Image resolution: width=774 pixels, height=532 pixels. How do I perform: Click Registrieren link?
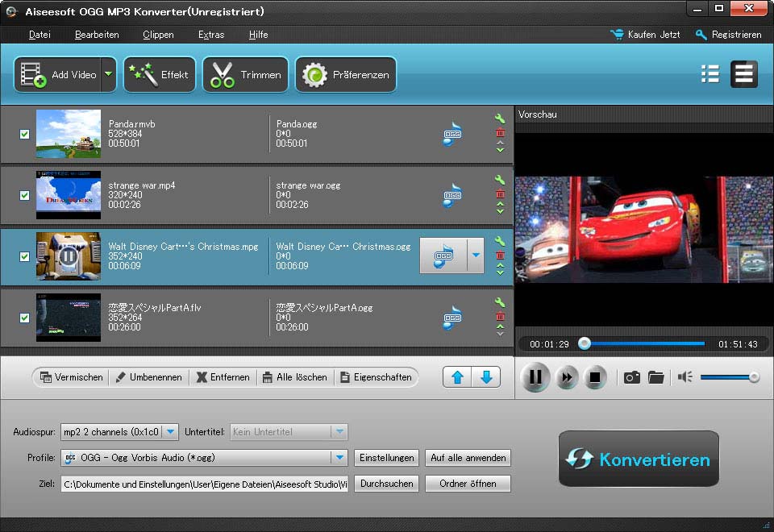pyautogui.click(x=729, y=35)
